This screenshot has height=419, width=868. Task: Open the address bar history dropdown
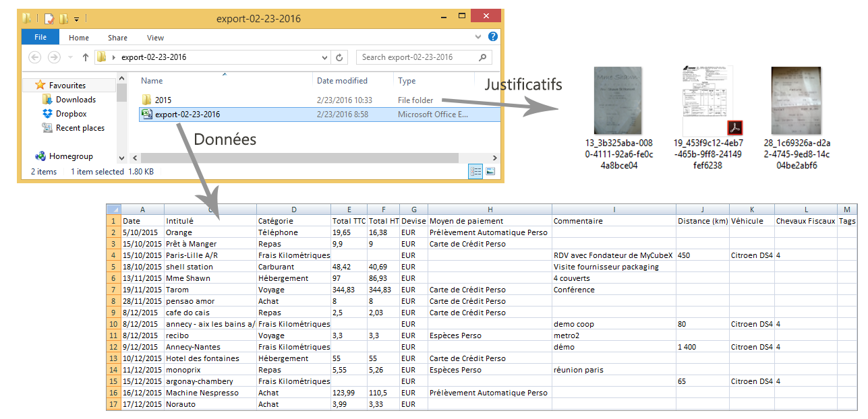point(324,57)
